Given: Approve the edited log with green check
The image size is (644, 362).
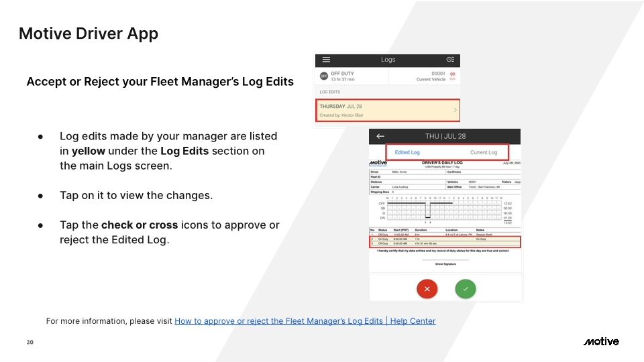Looking at the screenshot, I should click(466, 289).
